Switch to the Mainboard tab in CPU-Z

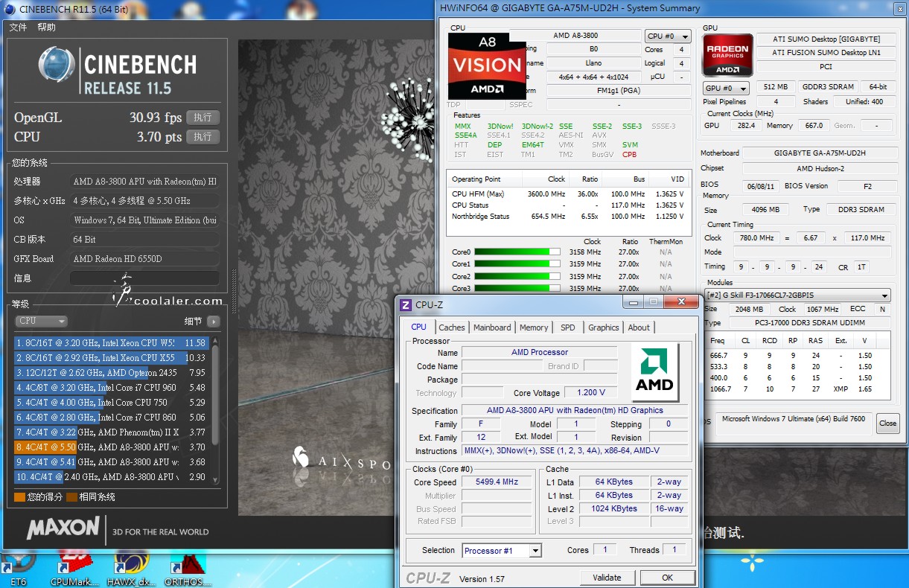(x=492, y=327)
